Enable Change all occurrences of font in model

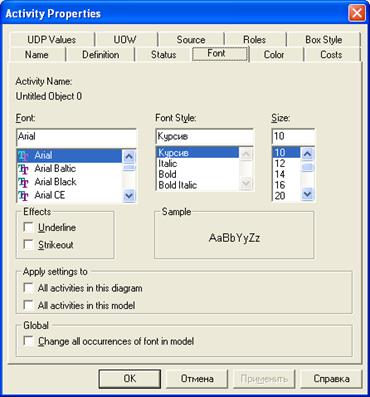[x=29, y=341]
